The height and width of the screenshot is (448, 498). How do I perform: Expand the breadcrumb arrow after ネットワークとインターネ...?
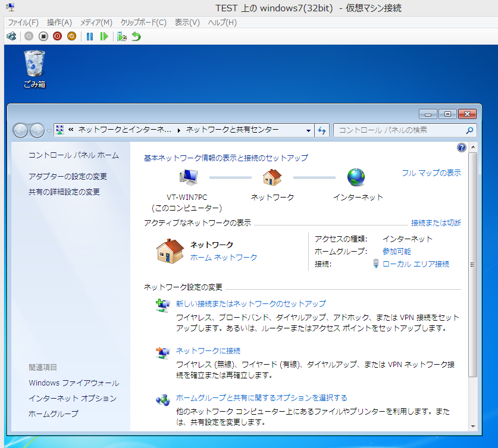point(179,130)
